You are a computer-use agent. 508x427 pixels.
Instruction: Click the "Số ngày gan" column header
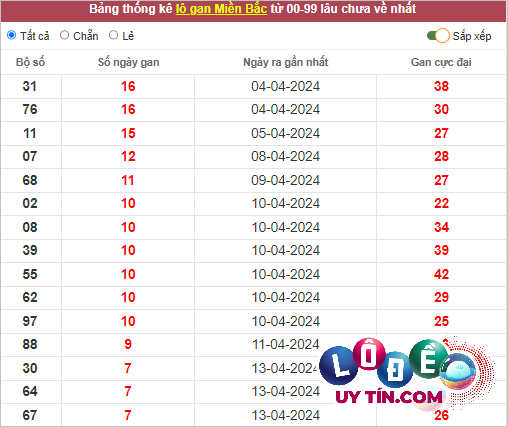[128, 62]
